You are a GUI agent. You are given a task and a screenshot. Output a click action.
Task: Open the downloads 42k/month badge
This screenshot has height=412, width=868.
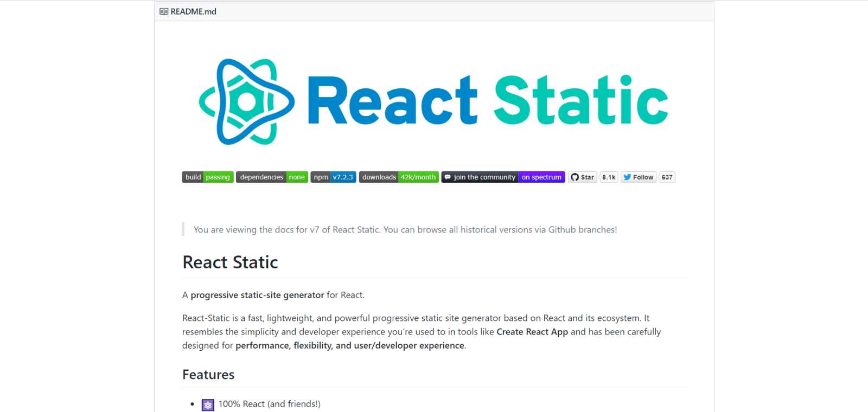click(399, 177)
